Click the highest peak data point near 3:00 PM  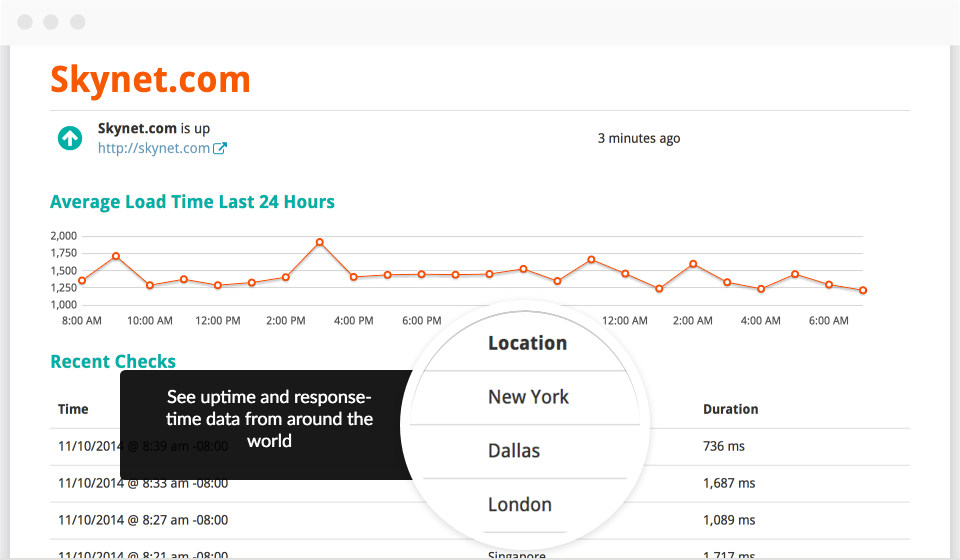[x=319, y=242]
